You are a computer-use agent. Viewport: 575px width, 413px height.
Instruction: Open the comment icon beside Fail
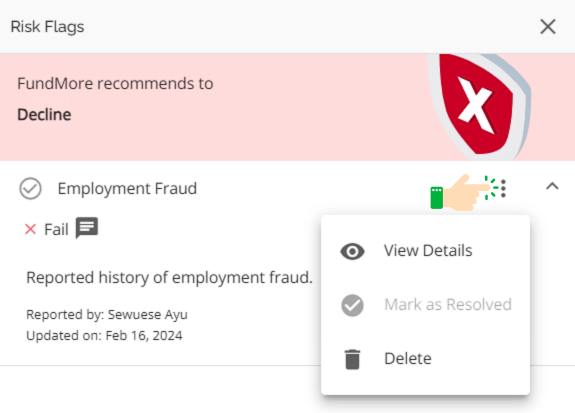coord(87,228)
